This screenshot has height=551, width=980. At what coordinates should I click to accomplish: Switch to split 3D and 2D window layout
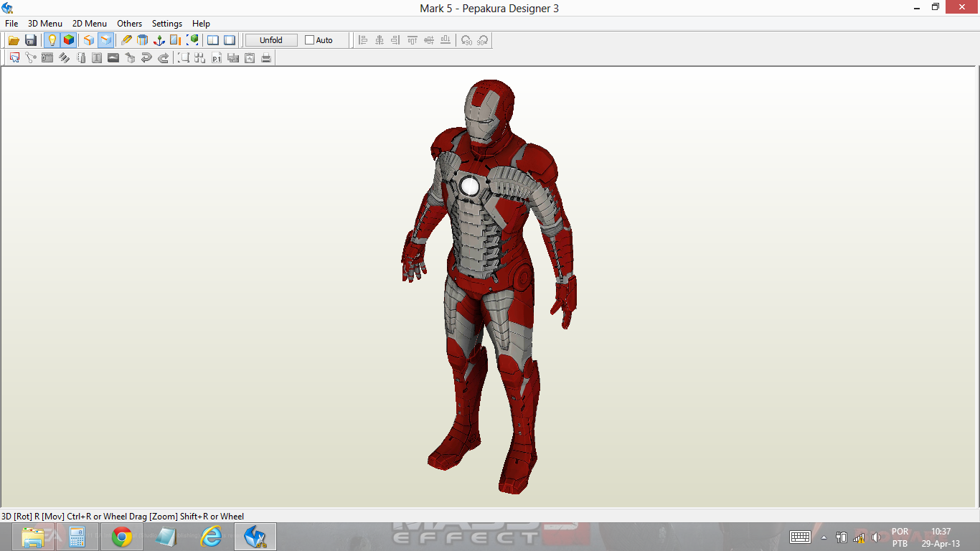coord(213,40)
